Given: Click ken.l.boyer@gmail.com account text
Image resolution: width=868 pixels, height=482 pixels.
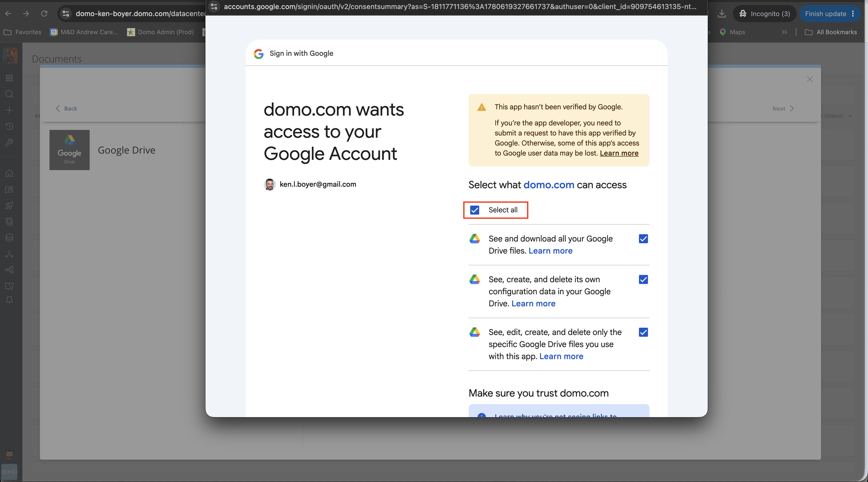Looking at the screenshot, I should tap(318, 184).
